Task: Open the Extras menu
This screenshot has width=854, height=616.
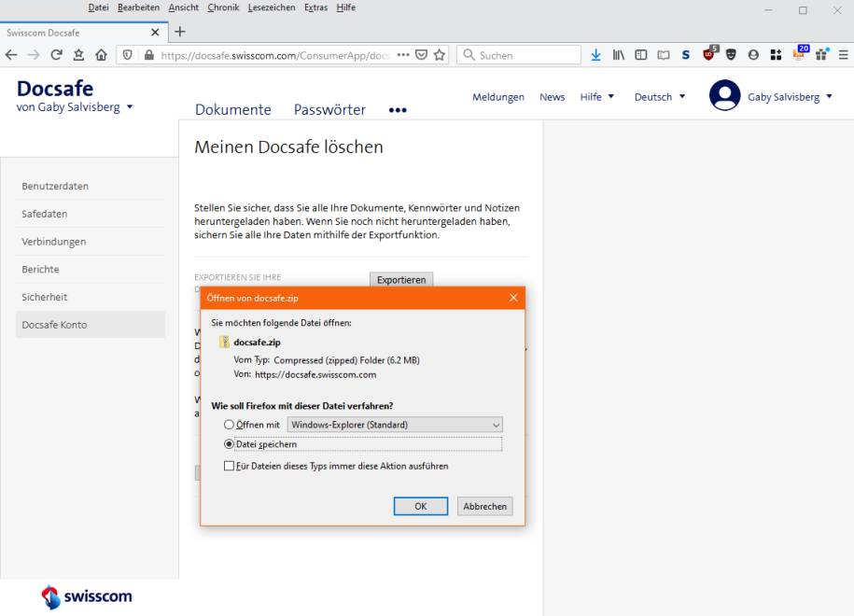Action: coord(315,7)
